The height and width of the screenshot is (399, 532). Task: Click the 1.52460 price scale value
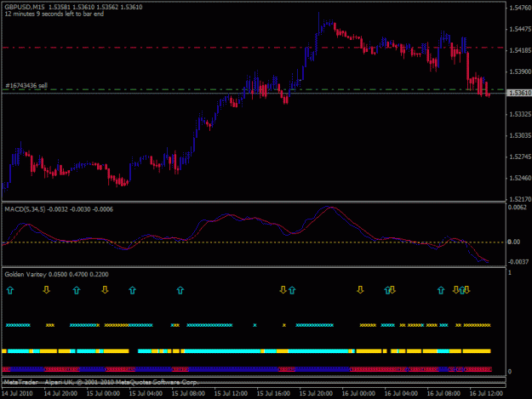click(520, 178)
